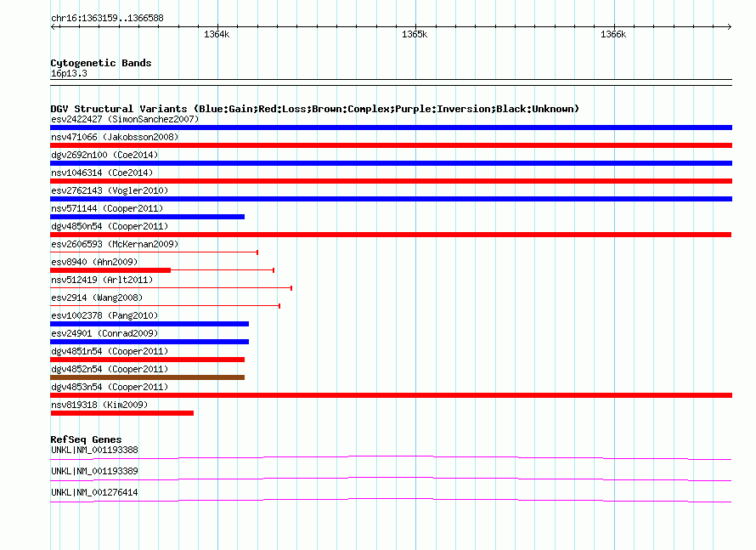Click the nsv571144 Cooper2011 short blue bar
This screenshot has height=550, width=756.
coord(148,217)
